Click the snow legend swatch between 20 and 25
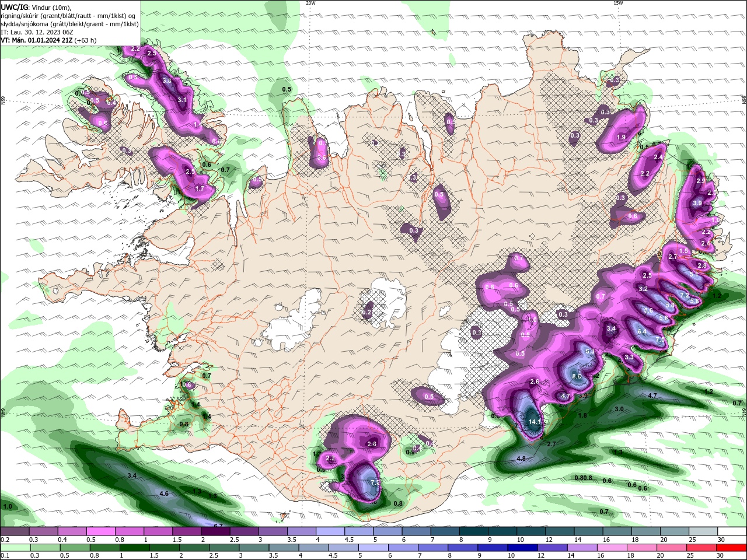Screen dimensions: 747x560 pos(675,531)
